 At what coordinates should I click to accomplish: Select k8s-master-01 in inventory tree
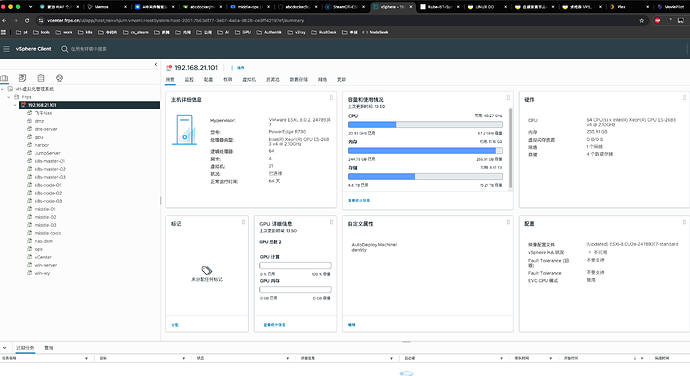[50, 161]
